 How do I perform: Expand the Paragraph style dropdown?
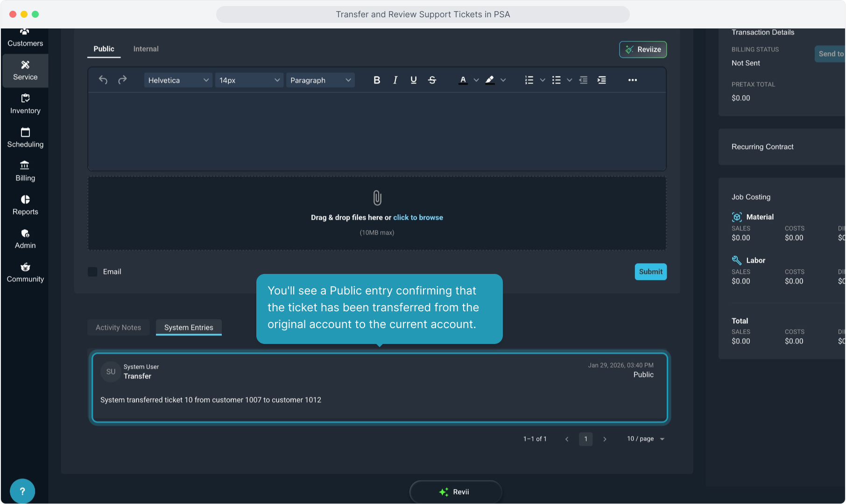click(320, 80)
